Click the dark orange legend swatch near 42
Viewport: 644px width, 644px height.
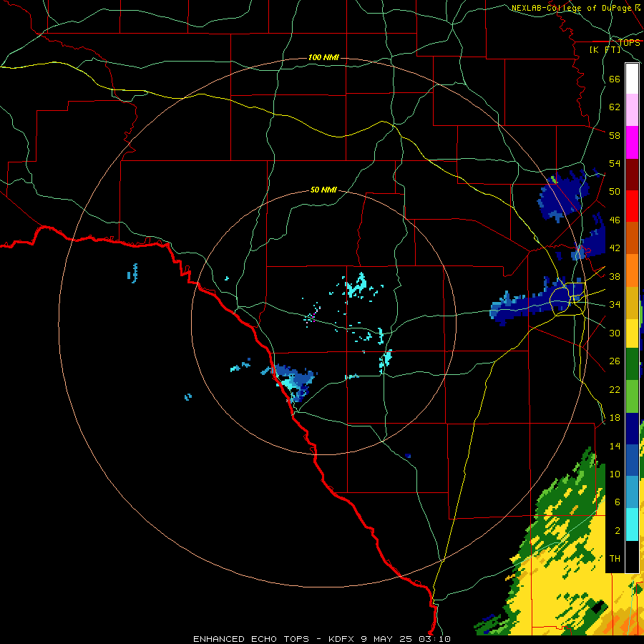(x=632, y=238)
